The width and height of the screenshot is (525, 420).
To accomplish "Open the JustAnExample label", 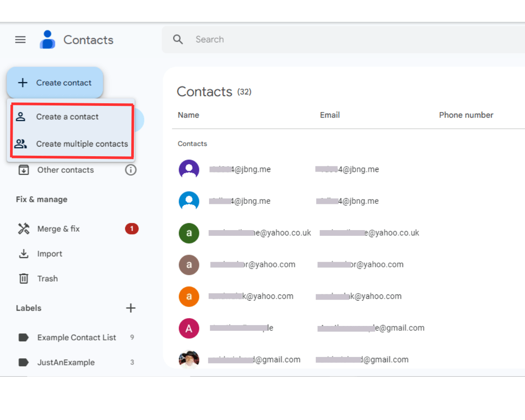I will (x=66, y=362).
